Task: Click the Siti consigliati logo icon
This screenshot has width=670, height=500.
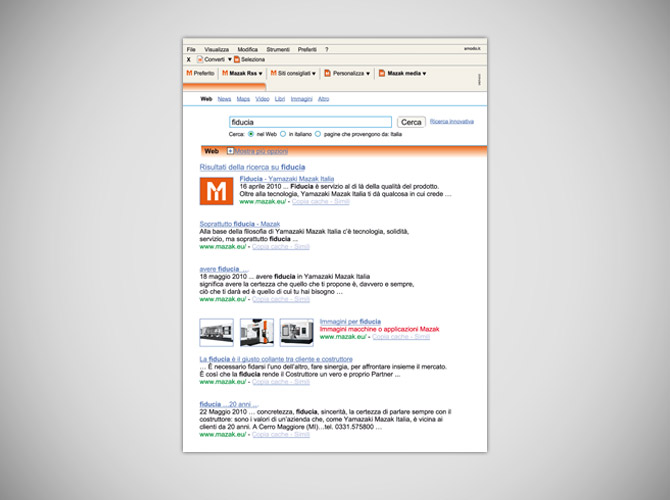Action: (273, 73)
